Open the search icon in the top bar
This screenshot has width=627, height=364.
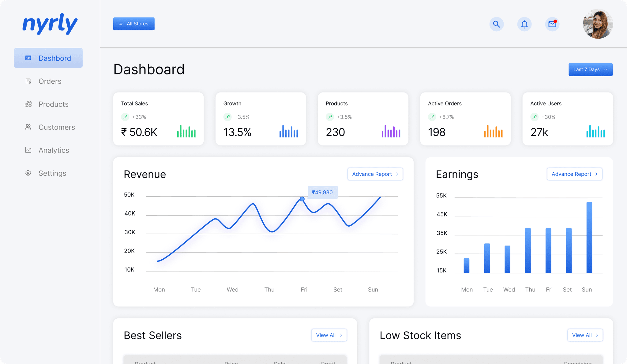coord(497,24)
